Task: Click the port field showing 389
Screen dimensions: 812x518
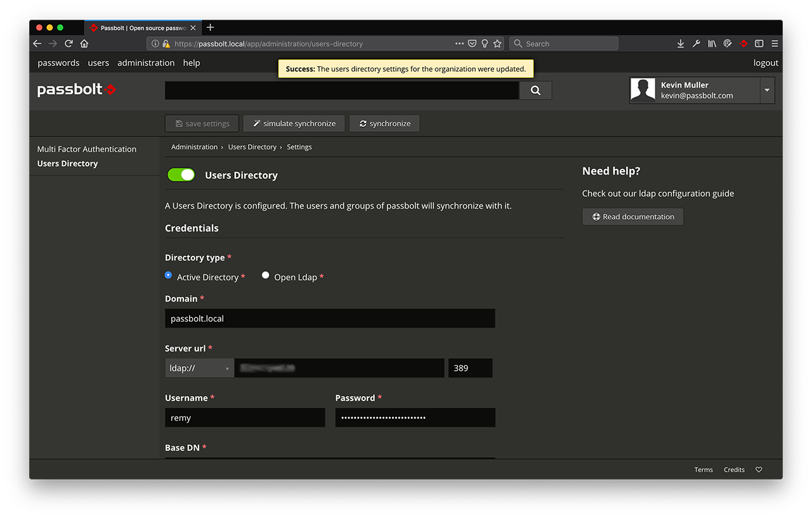Action: pos(471,368)
